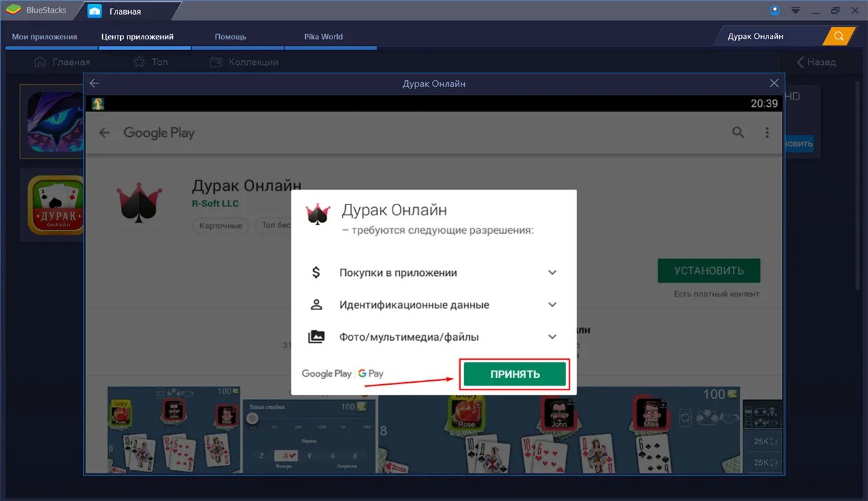Click the Есть платный контент text
Screen dimensions: 868x501
coord(716,294)
